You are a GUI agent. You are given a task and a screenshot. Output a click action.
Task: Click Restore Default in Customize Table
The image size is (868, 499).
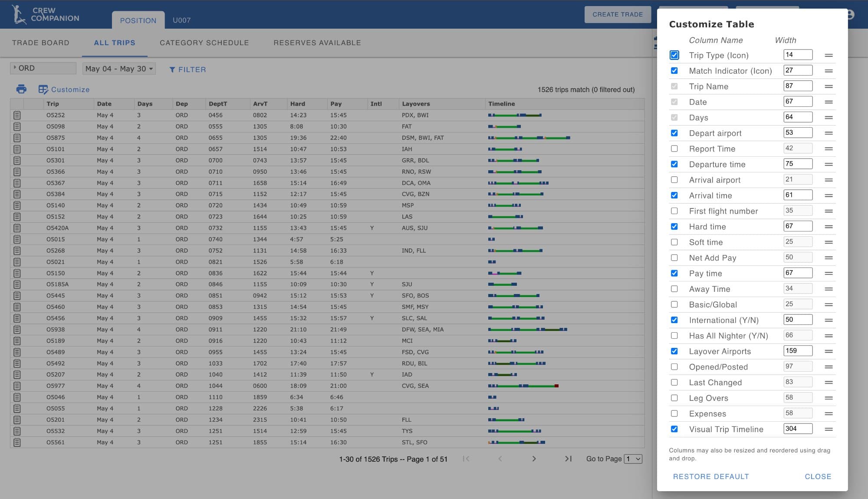point(710,476)
